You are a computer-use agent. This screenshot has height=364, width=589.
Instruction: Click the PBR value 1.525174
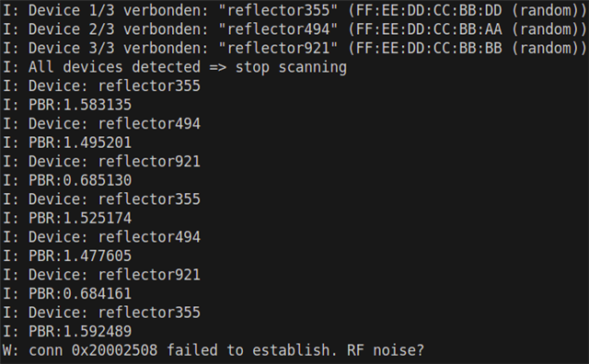tap(98, 218)
